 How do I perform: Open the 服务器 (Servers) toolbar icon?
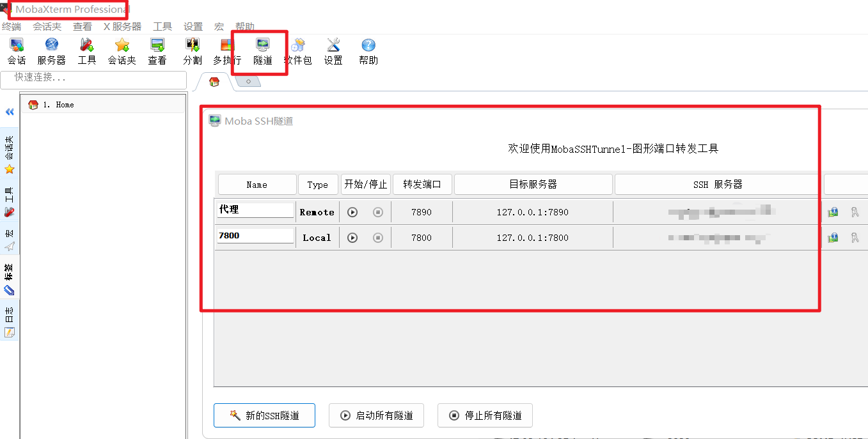coord(51,51)
